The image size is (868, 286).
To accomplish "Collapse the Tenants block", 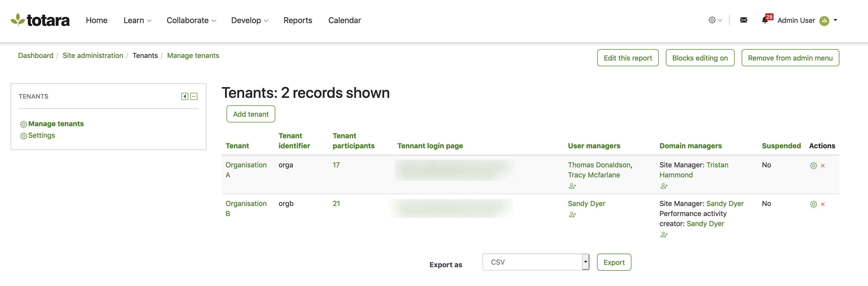I will [194, 97].
